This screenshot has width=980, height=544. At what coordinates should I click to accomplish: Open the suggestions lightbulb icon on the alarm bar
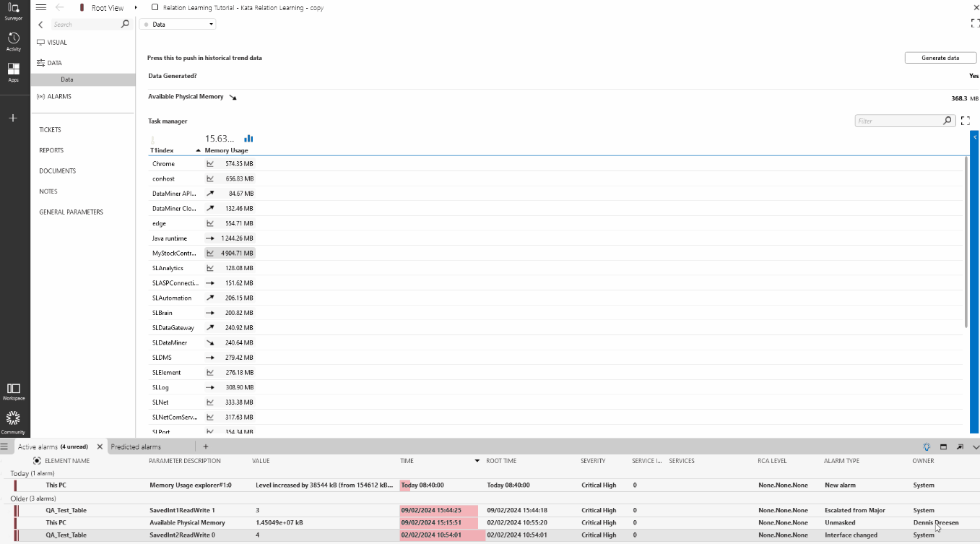[925, 446]
